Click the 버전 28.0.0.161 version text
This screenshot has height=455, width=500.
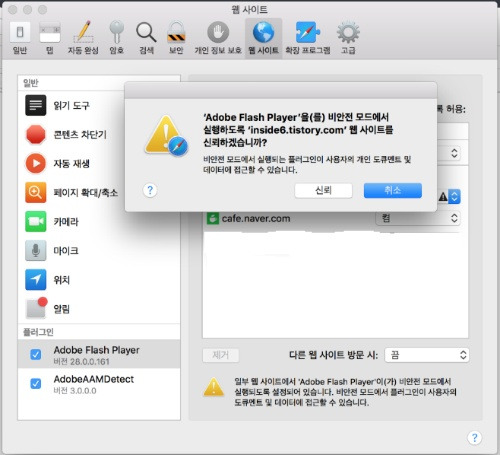tap(81, 362)
